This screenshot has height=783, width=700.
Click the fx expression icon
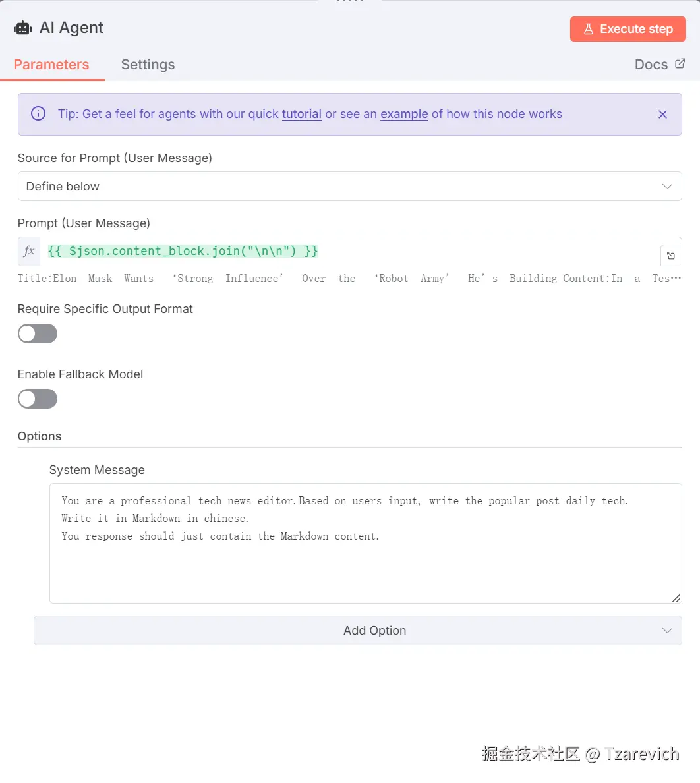[29, 251]
